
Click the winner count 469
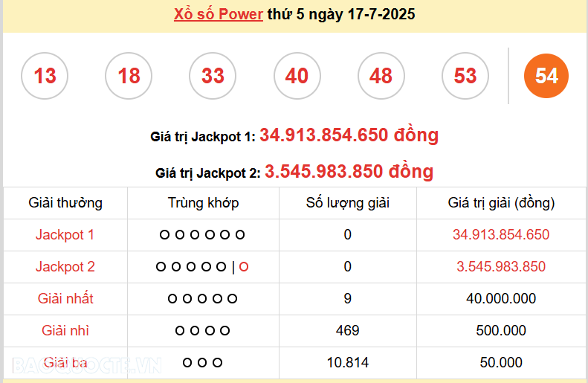pos(348,330)
